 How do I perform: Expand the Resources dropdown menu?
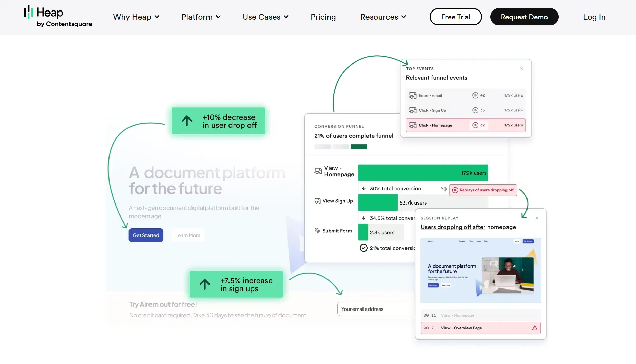click(383, 17)
